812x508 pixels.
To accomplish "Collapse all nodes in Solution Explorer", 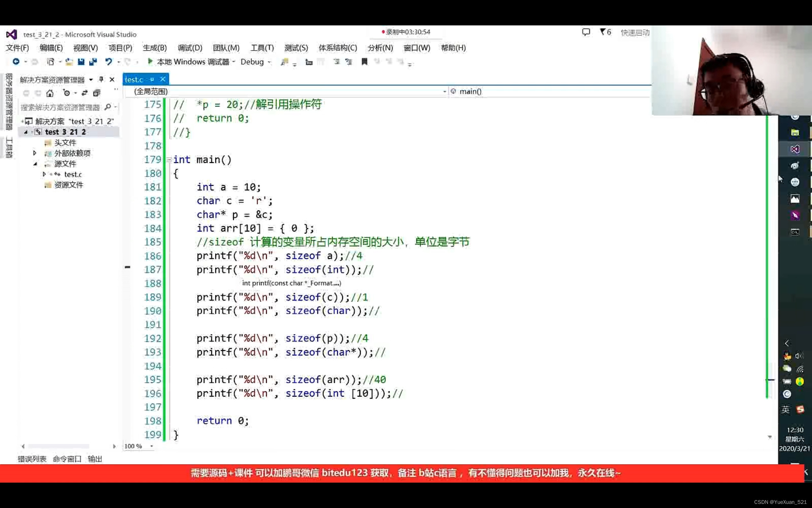I will point(97,93).
